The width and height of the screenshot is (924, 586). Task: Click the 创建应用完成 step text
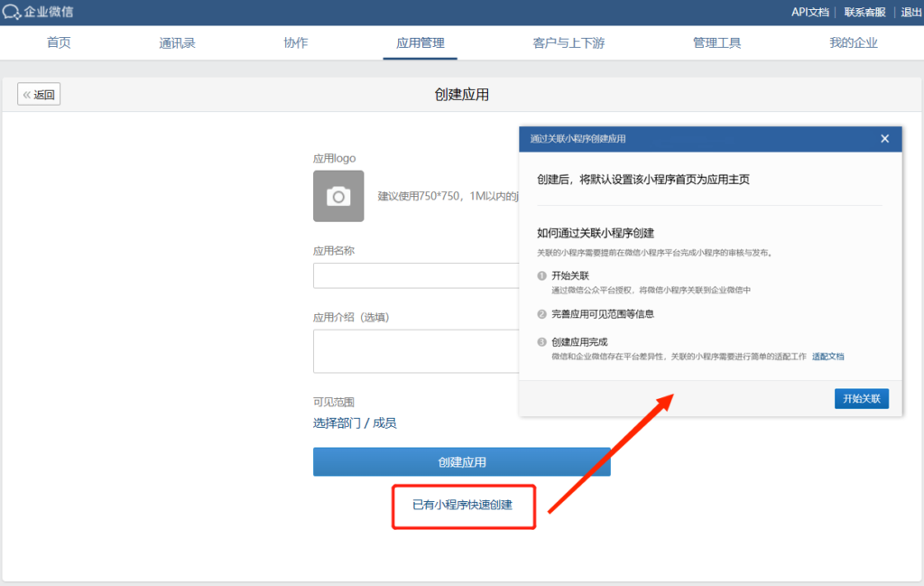(579, 341)
